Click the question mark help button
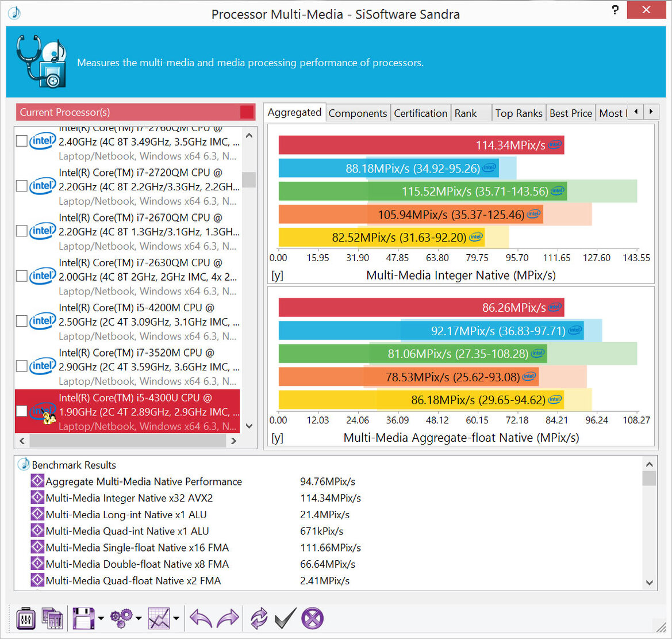672x639 pixels. pos(615,10)
